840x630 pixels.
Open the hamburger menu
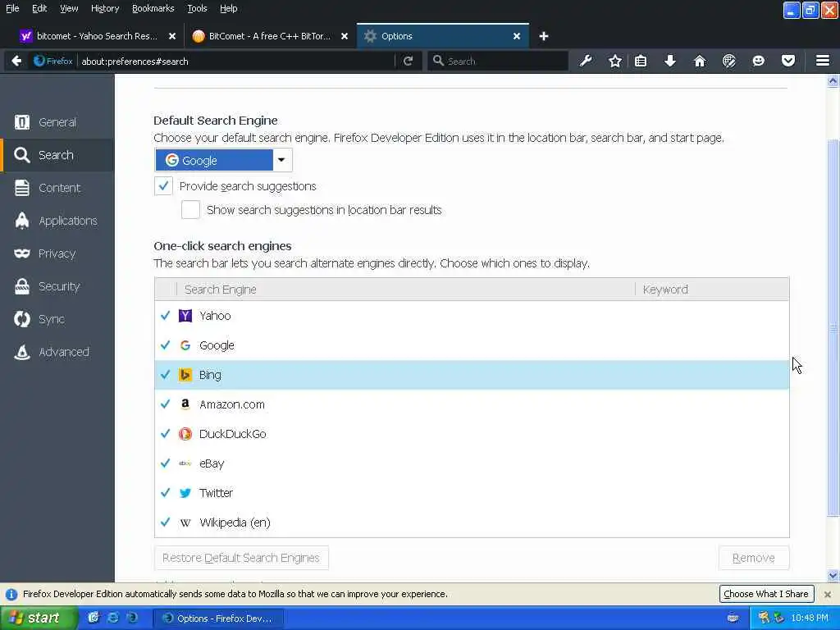pos(823,61)
